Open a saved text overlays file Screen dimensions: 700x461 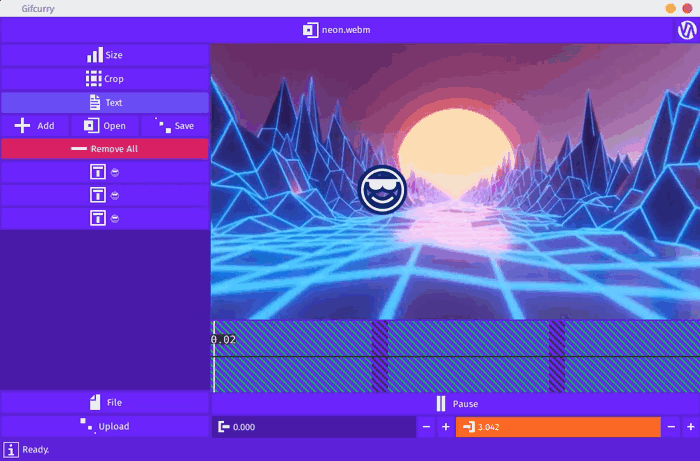(x=105, y=126)
